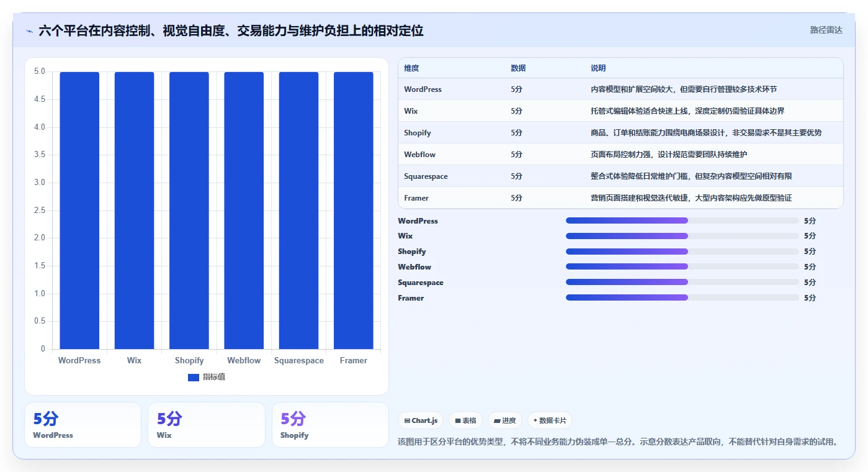Click the Webflow progress bar
Screen dimensions: 868x472
682,267
